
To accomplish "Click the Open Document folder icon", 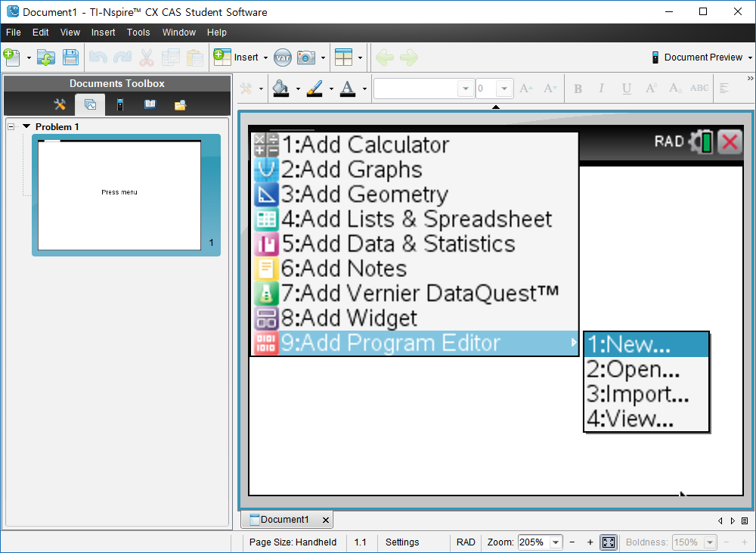I will (46, 57).
